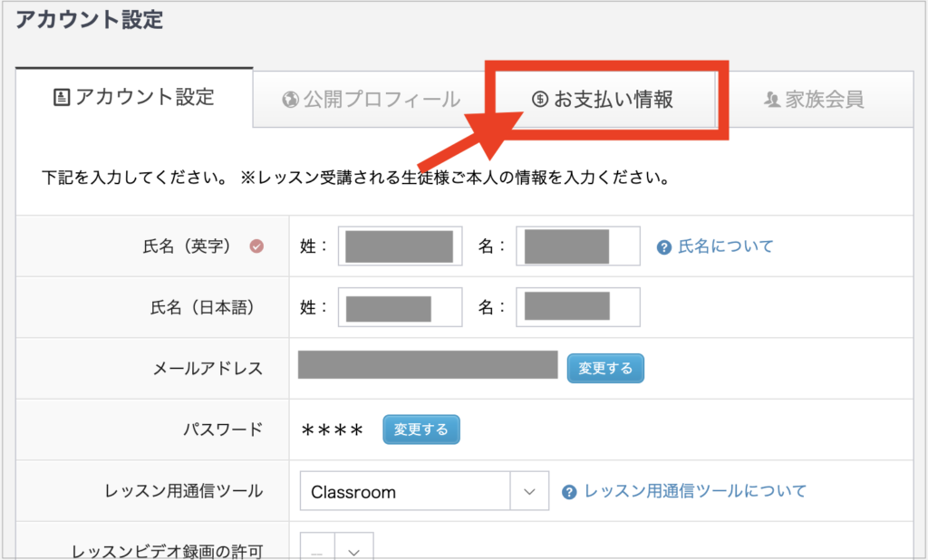Open the lesson video recording permission dropdown
This screenshot has width=928, height=560.
337,547
